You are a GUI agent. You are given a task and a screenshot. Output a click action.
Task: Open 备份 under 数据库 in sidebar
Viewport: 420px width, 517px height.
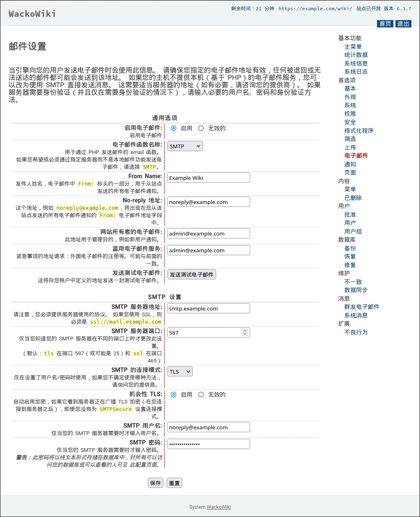point(350,248)
